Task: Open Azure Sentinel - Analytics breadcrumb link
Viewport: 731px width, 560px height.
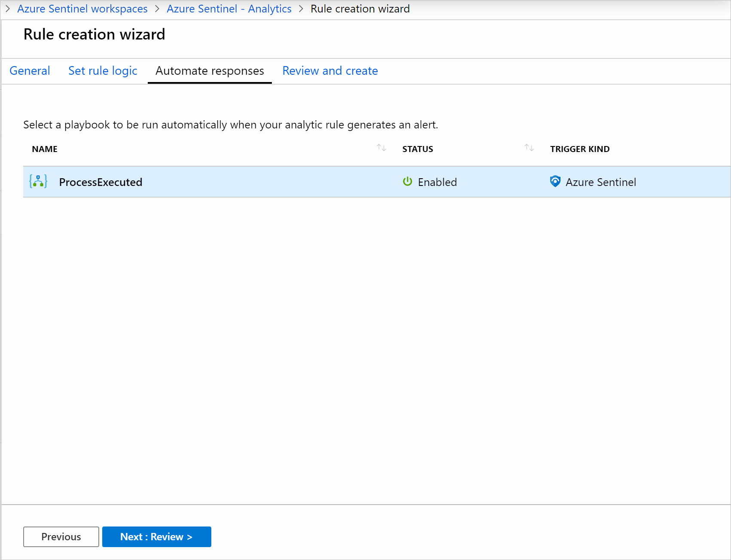Action: click(x=229, y=9)
